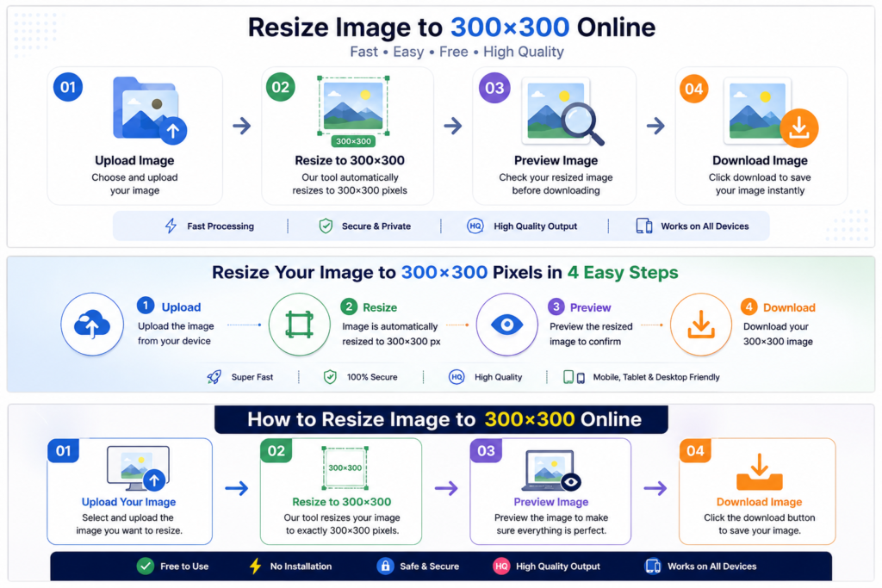Click the pink HQ badge in dark bar

pos(501,566)
